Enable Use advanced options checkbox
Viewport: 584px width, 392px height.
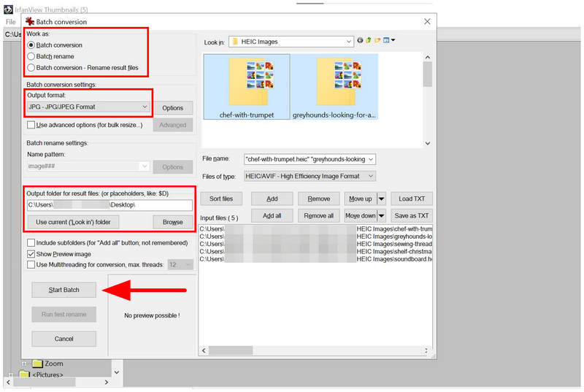[x=31, y=125]
